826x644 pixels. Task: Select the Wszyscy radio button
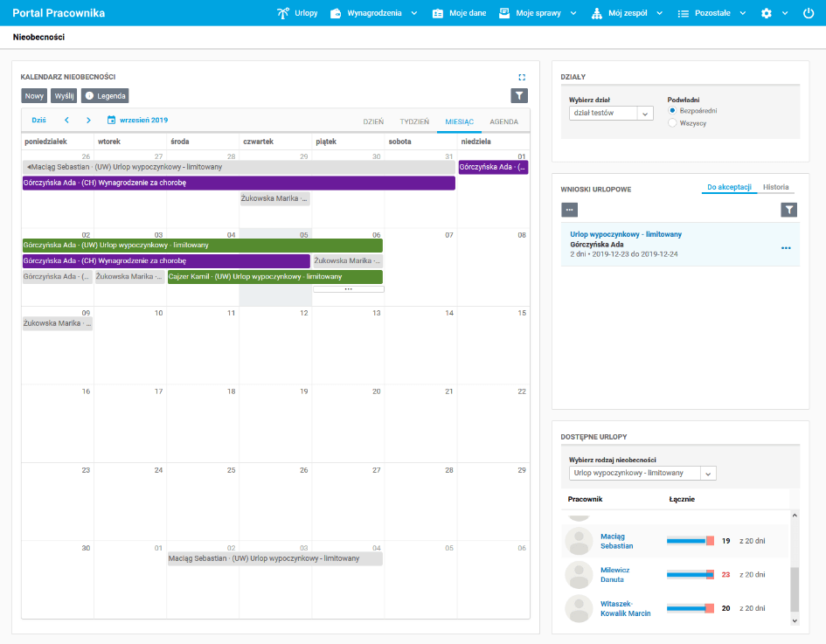click(671, 122)
